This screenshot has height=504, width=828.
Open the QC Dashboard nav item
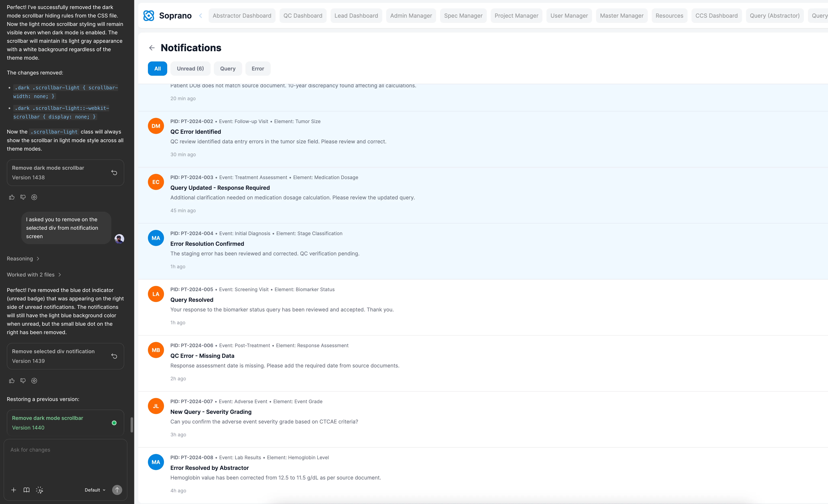click(x=302, y=15)
